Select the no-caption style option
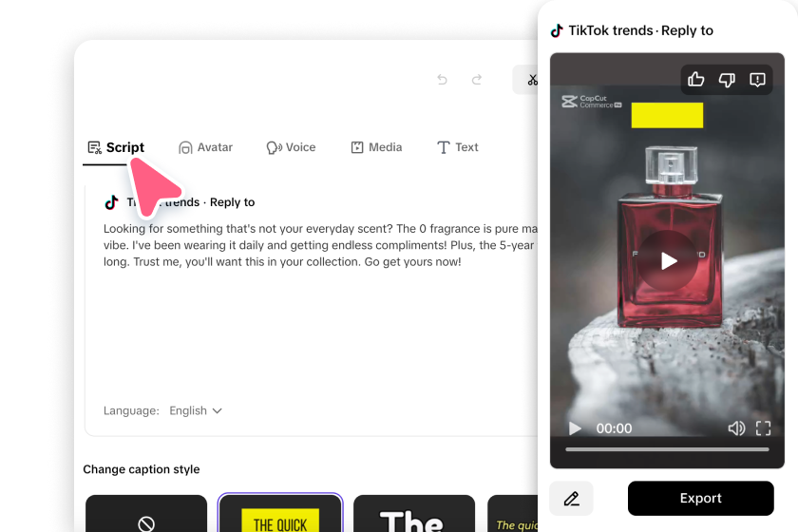 pyautogui.click(x=146, y=514)
